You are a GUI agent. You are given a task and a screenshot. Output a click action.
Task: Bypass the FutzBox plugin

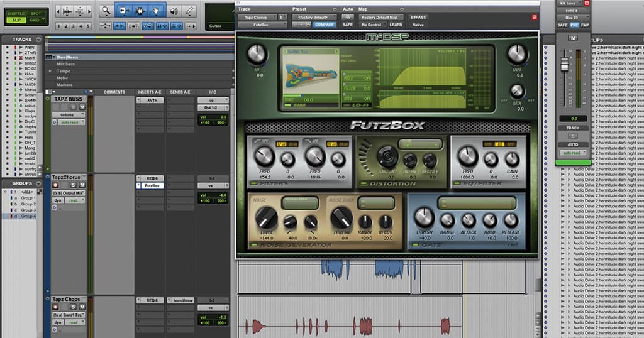418,17
